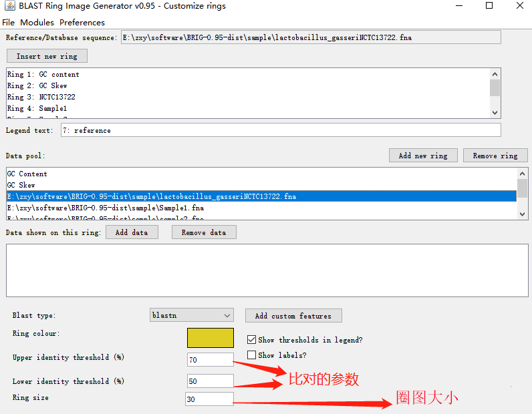Click the Insert new ring button

click(x=47, y=56)
